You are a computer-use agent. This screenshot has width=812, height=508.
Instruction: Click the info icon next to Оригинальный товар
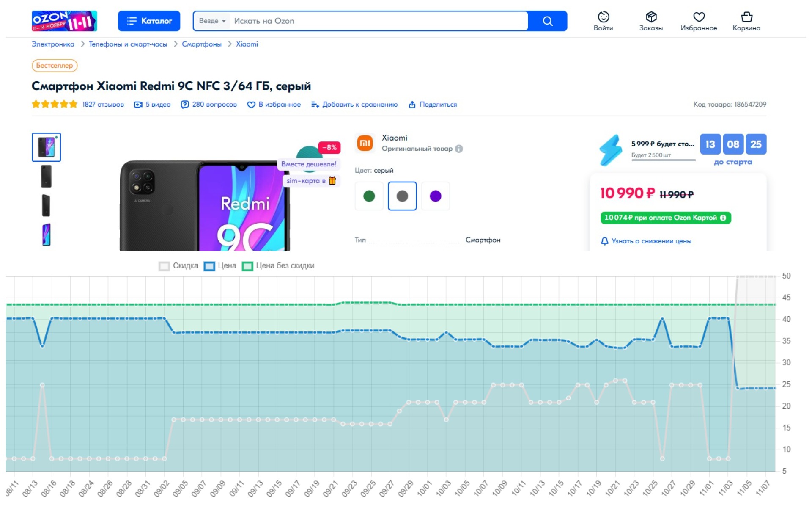459,149
